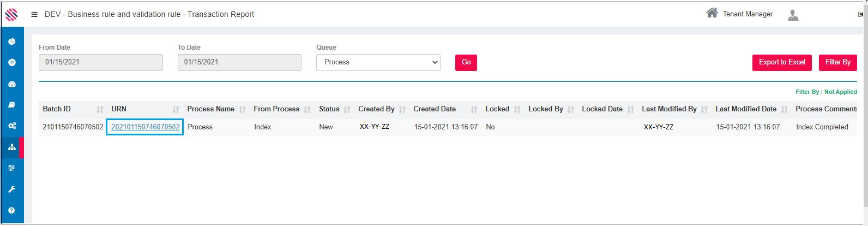
Task: Click the Export to Excel button
Action: tap(782, 62)
